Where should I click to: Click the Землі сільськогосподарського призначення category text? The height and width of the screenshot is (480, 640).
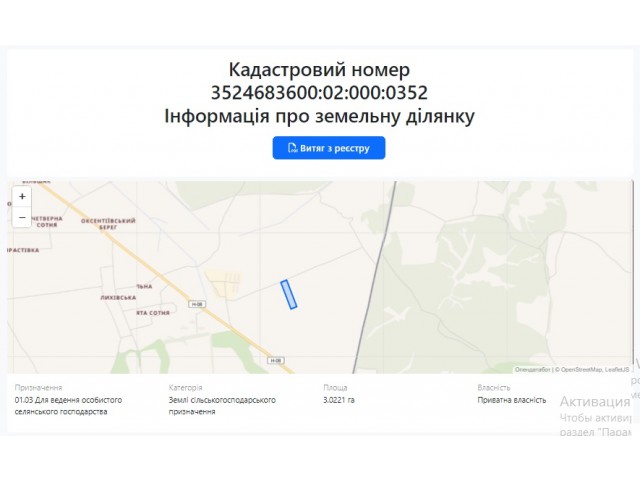(x=222, y=406)
